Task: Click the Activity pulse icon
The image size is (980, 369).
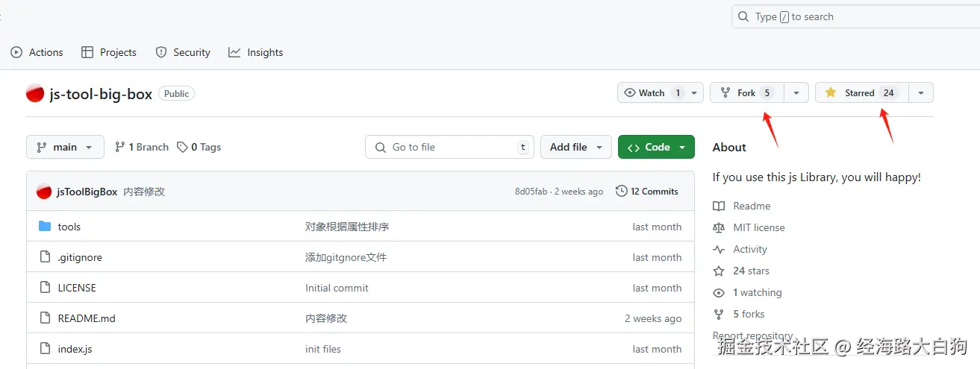Action: pyautogui.click(x=719, y=249)
